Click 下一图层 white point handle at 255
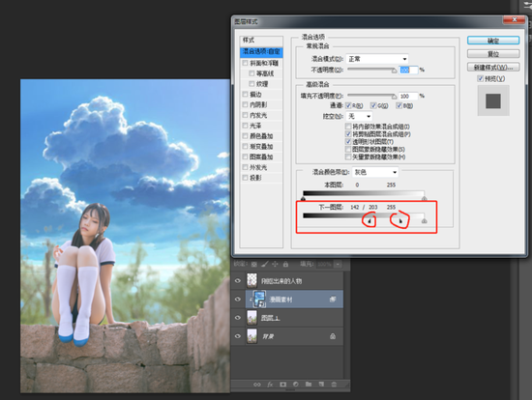This screenshot has height=400, width=532. pyautogui.click(x=424, y=221)
